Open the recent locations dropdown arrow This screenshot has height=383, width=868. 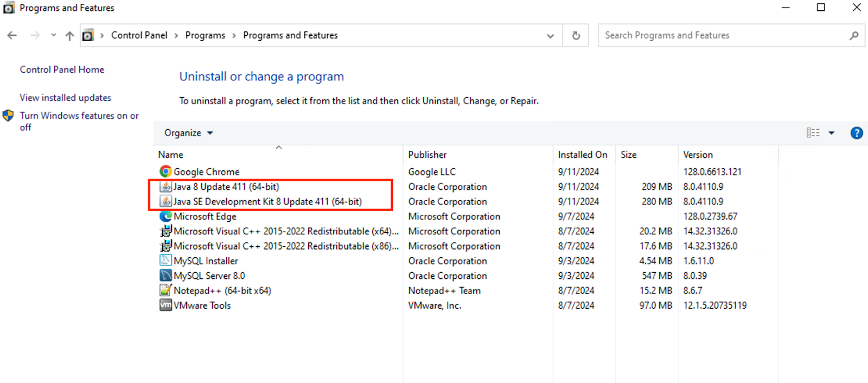pos(53,35)
